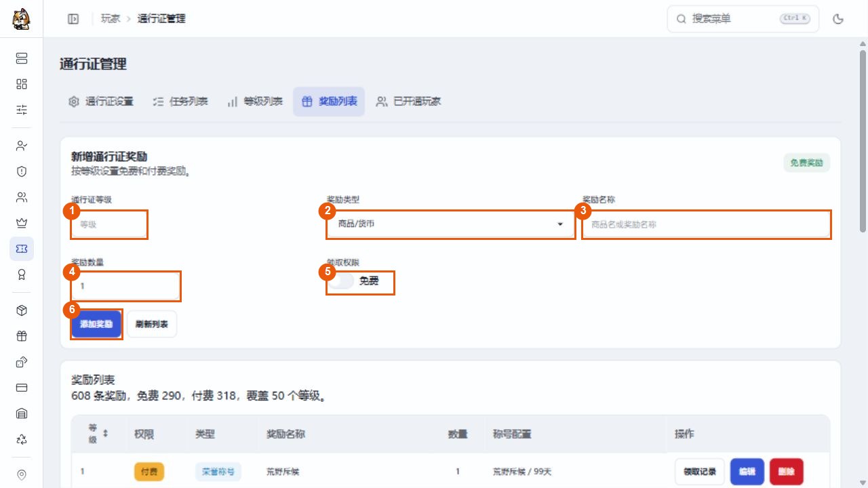Click the 搜索菜单 search box

click(x=743, y=19)
